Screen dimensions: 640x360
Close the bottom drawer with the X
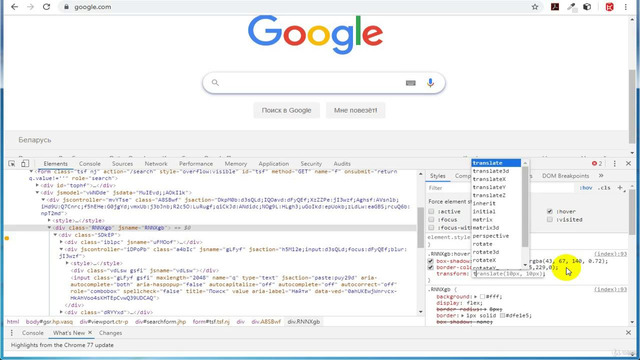629,333
